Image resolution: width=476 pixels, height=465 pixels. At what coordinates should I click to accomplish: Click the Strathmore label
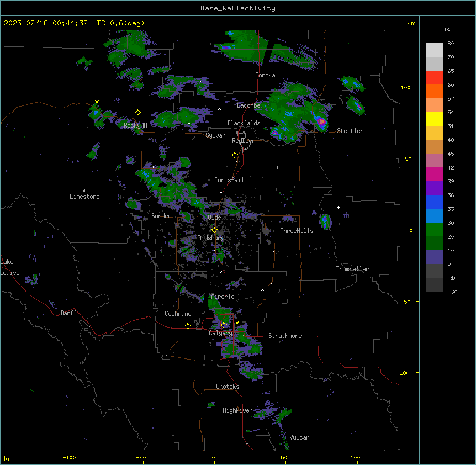click(x=285, y=336)
